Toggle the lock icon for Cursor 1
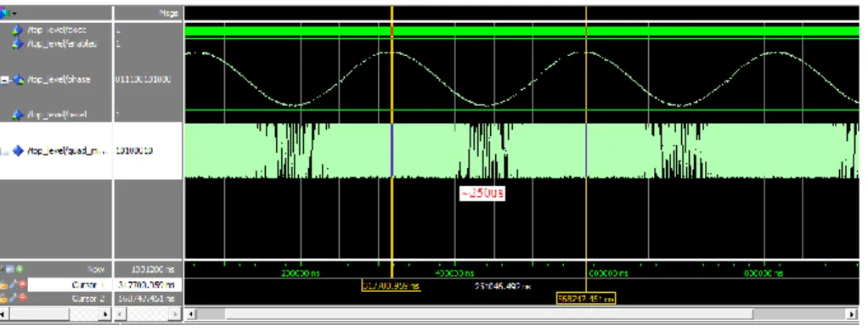Viewport: 868px width, 331px height. (x=4, y=284)
